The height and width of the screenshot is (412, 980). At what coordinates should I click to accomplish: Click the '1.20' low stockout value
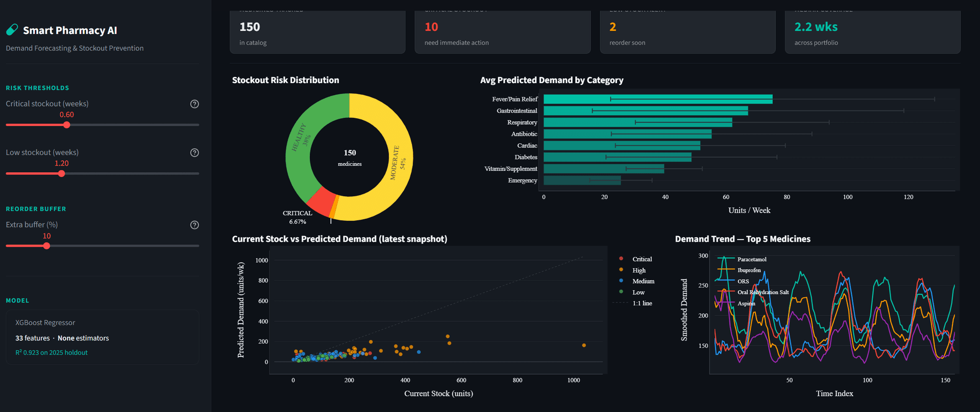pos(62,163)
